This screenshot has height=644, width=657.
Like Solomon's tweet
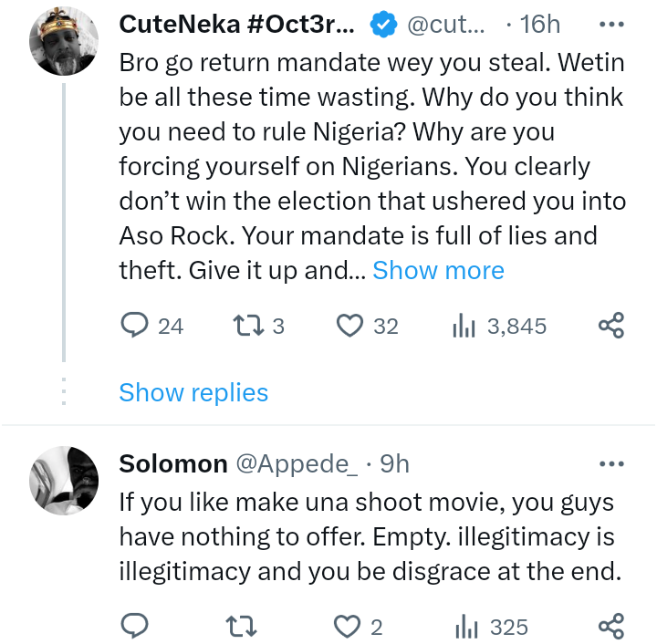(347, 627)
